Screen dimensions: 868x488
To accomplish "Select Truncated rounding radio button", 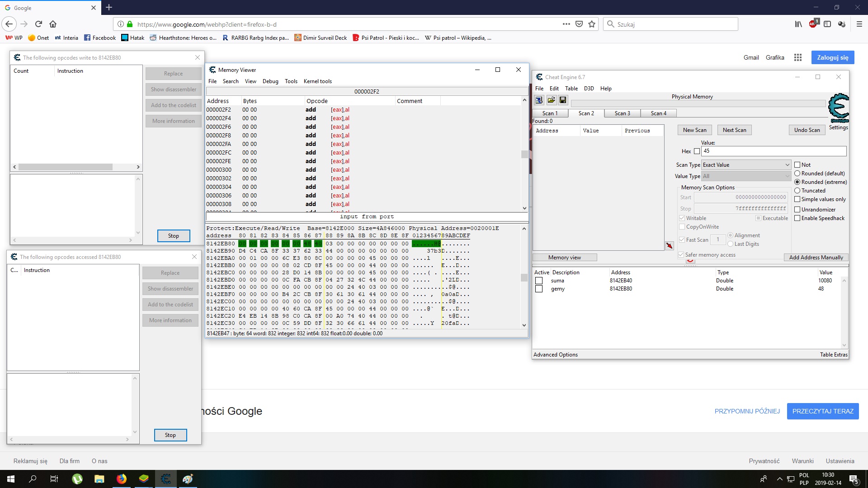I will pos(797,191).
